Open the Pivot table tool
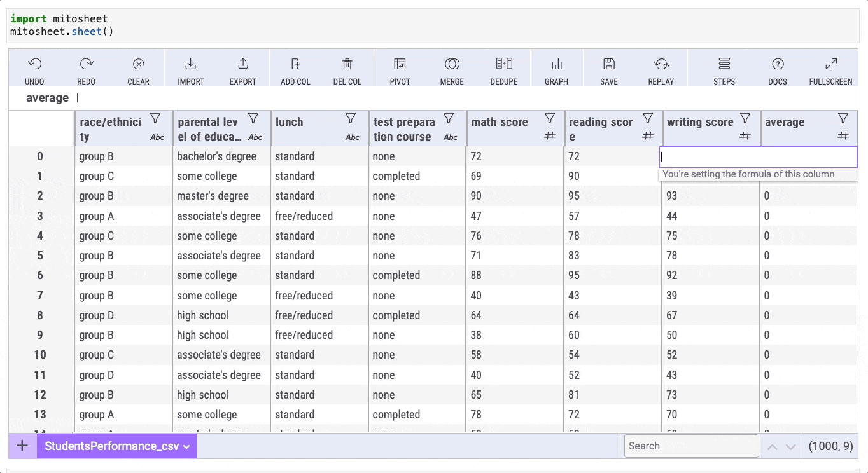The width and height of the screenshot is (868, 473). 400,64
